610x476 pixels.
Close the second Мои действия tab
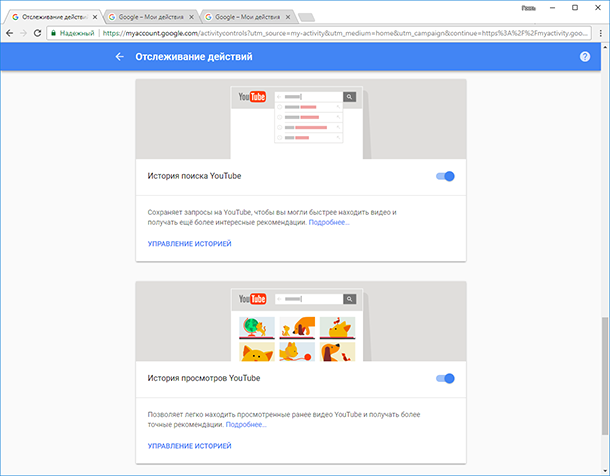191,17
